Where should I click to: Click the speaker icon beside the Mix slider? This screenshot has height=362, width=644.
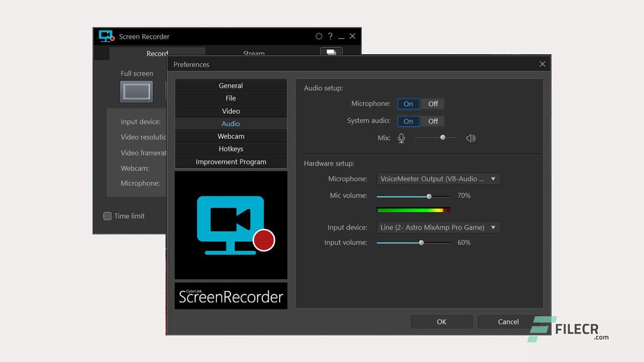471,138
